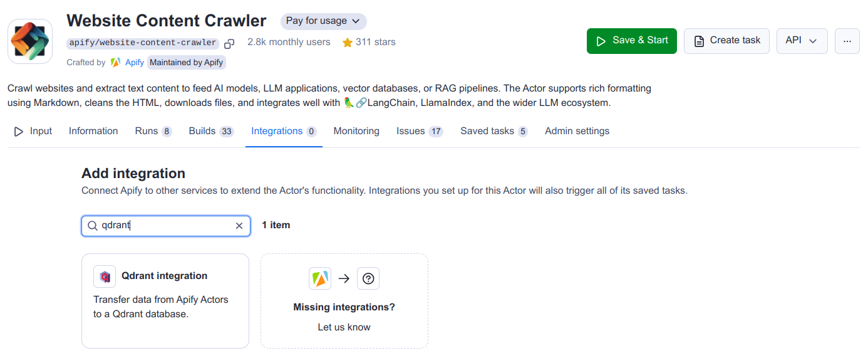Image resolution: width=868 pixels, height=353 pixels.
Task: Open the Runs tab
Action: point(153,131)
